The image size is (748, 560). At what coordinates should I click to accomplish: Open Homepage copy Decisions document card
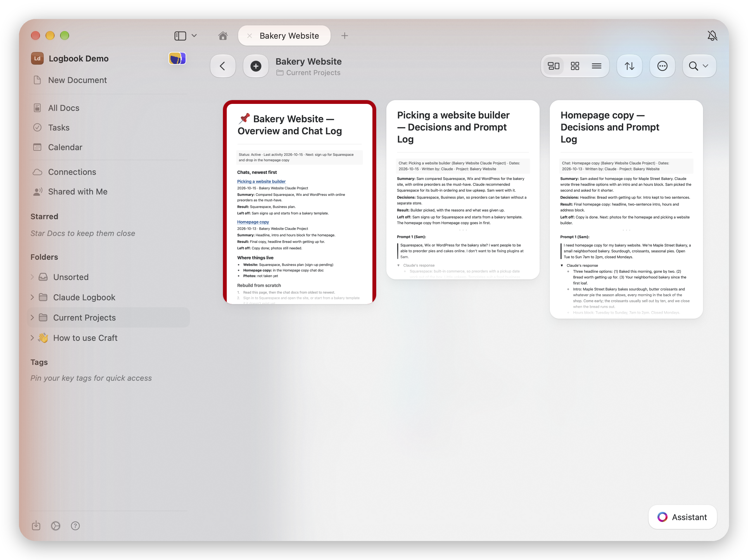click(626, 209)
